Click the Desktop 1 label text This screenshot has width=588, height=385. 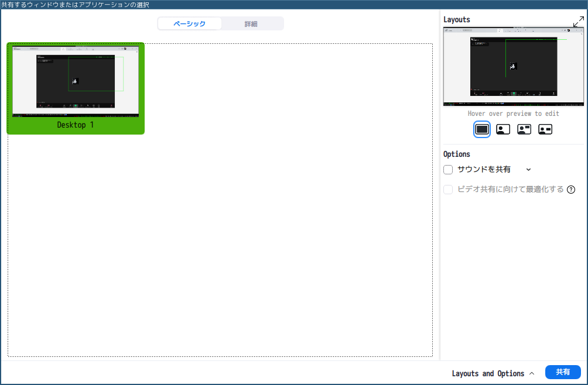(x=76, y=125)
